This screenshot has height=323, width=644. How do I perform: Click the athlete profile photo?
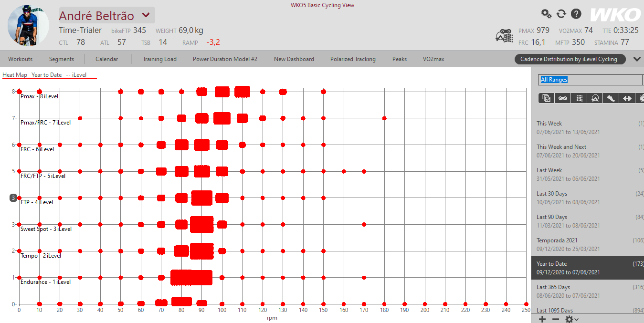[28, 25]
